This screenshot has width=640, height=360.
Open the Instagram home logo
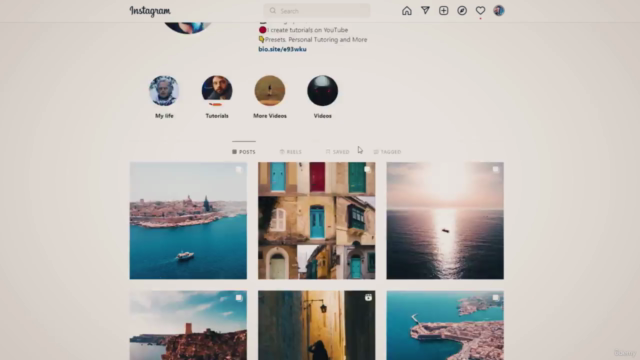150,11
